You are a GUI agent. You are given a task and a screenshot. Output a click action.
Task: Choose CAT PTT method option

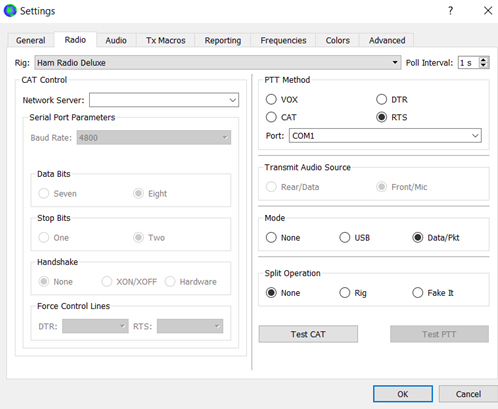click(x=271, y=117)
